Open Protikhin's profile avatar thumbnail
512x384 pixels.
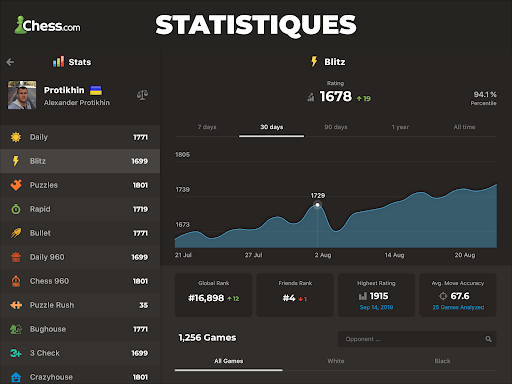(22, 95)
